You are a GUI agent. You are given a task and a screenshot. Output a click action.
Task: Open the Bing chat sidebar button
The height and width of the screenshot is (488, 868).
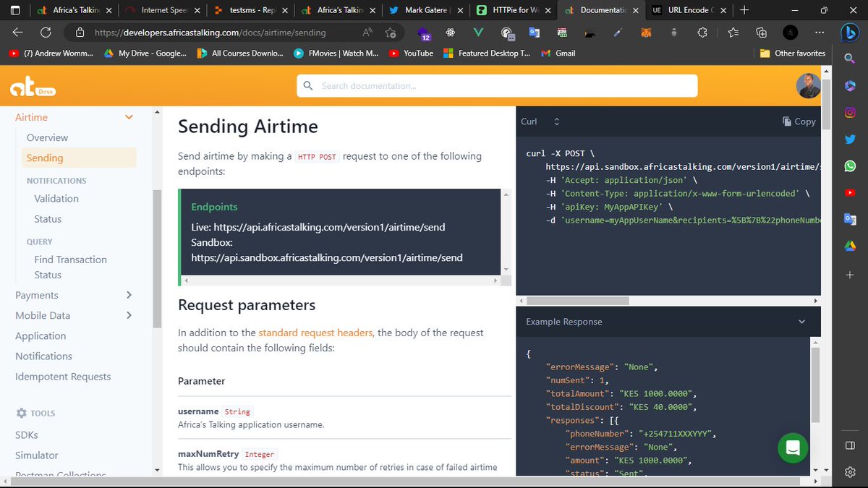850,33
